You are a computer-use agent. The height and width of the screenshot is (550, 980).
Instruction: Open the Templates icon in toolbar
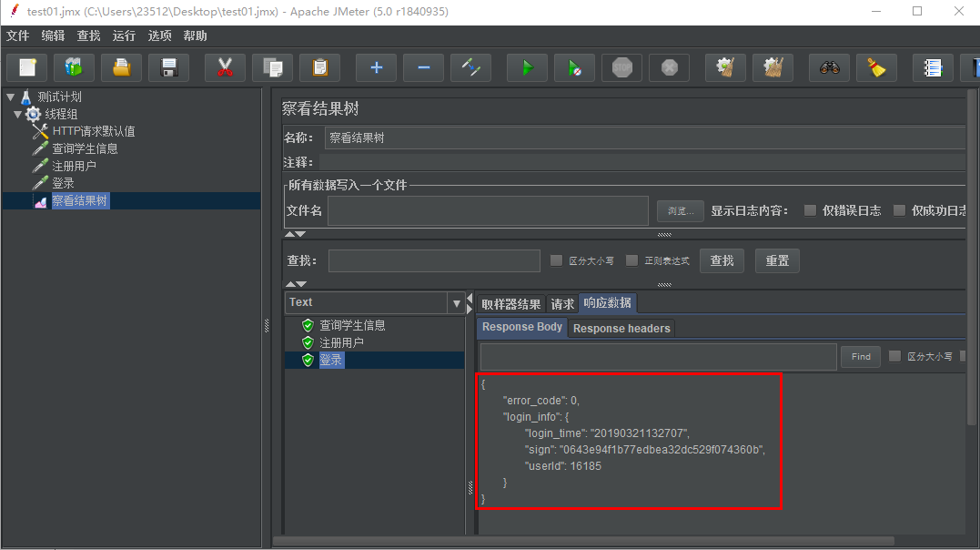(x=74, y=67)
